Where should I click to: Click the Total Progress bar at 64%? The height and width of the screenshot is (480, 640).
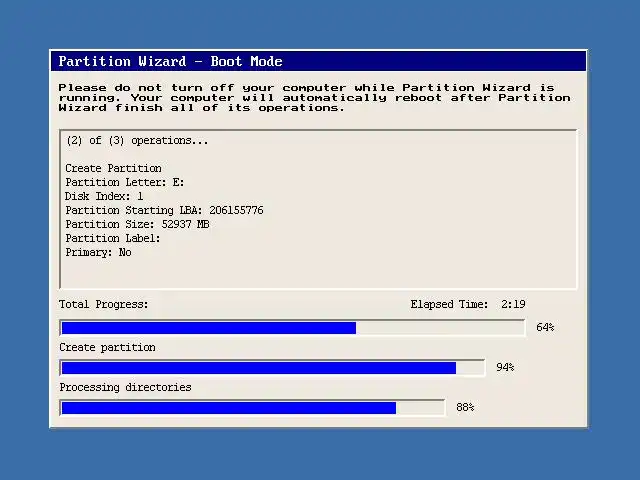292,328
